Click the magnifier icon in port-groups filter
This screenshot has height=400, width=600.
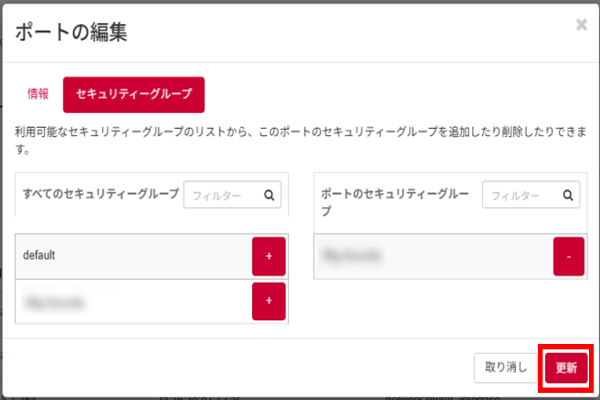pos(567,195)
